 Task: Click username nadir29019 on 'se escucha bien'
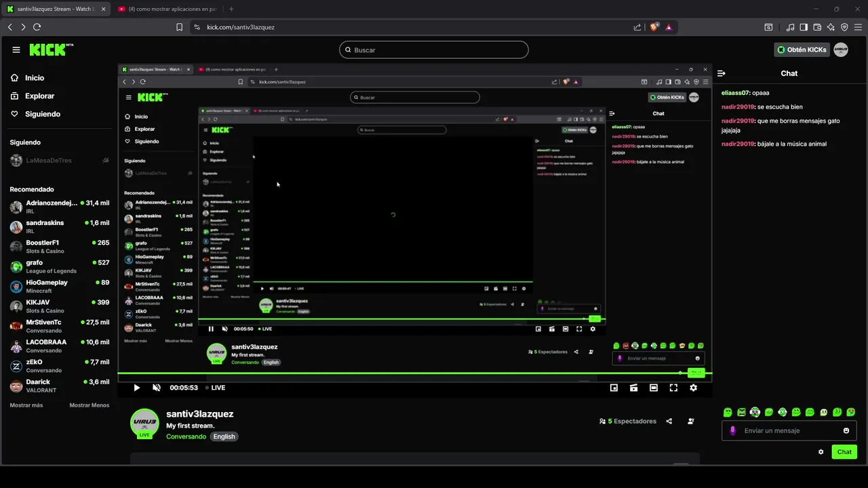[x=738, y=107]
